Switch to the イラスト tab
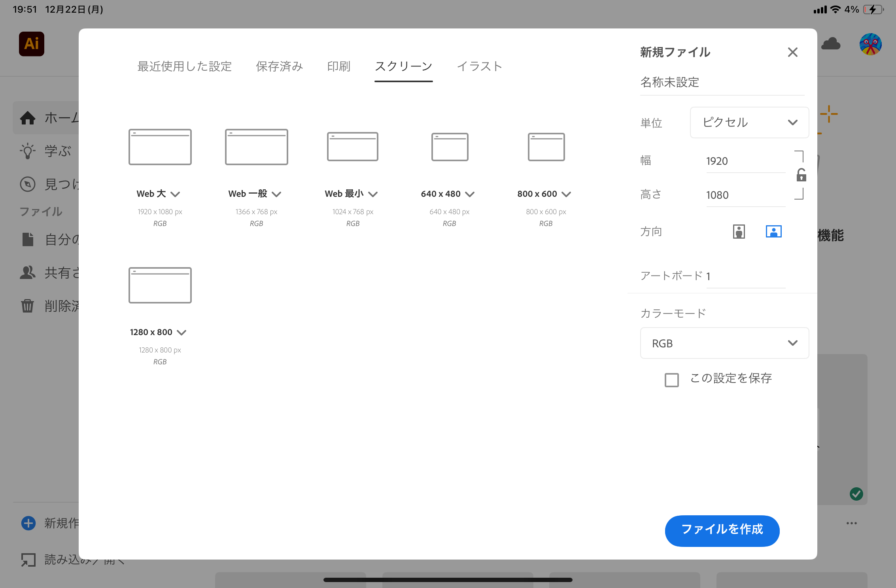This screenshot has height=588, width=896. 479,66
